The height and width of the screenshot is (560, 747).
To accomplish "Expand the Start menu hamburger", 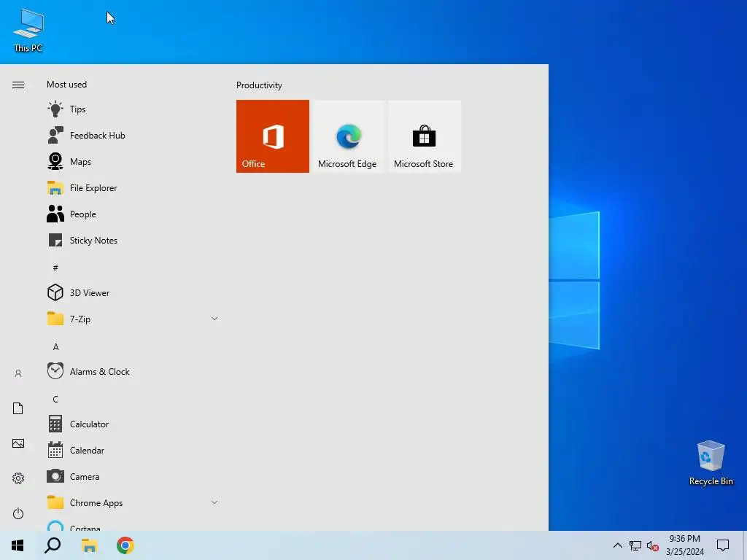I will click(18, 85).
